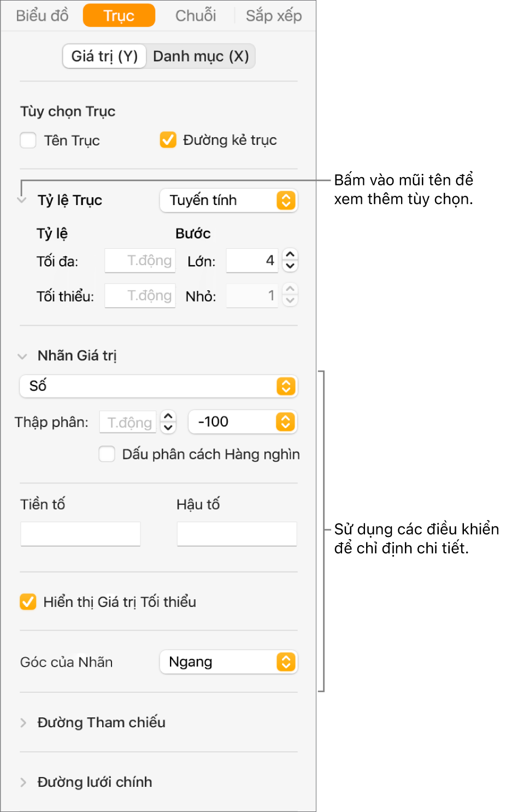Collapse the Nhãn Giá trị section

coord(22,357)
